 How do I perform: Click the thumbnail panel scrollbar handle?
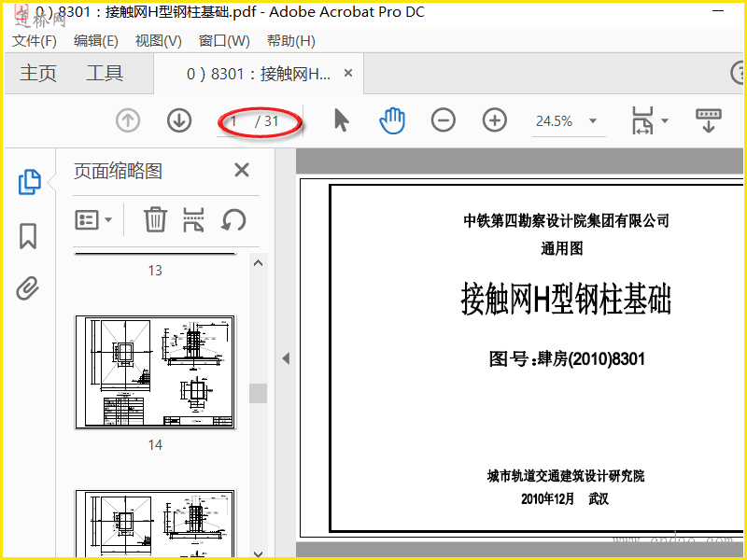tap(259, 393)
